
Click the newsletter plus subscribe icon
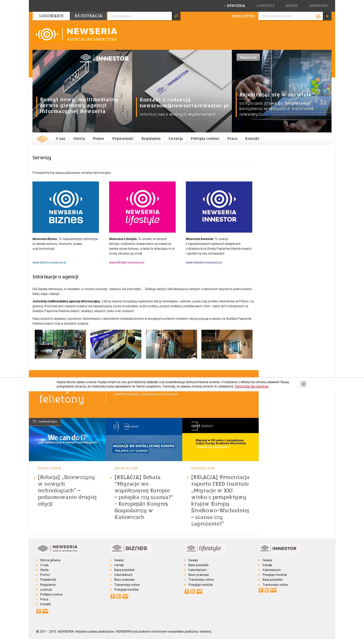click(327, 16)
